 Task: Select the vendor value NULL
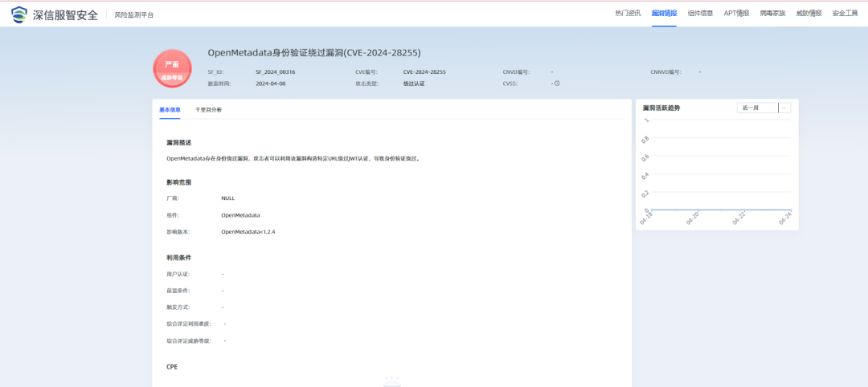click(x=228, y=198)
